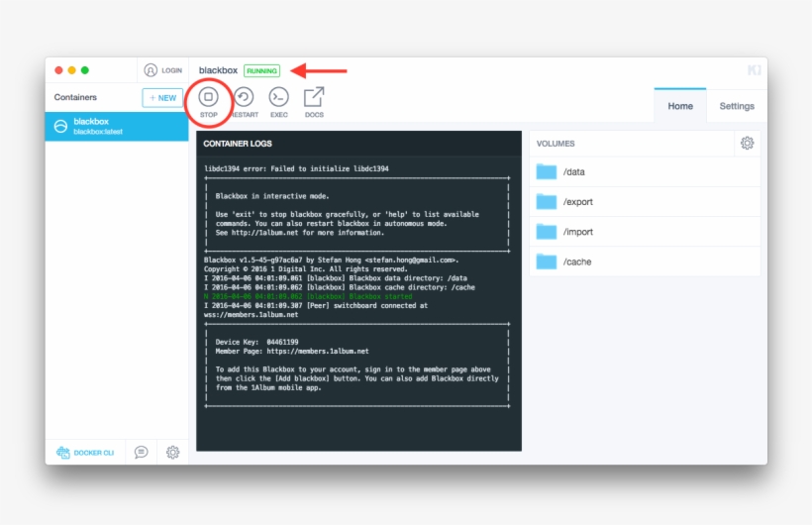Image resolution: width=812 pixels, height=525 pixels.
Task: Stop the blackbox container
Action: pyautogui.click(x=208, y=103)
